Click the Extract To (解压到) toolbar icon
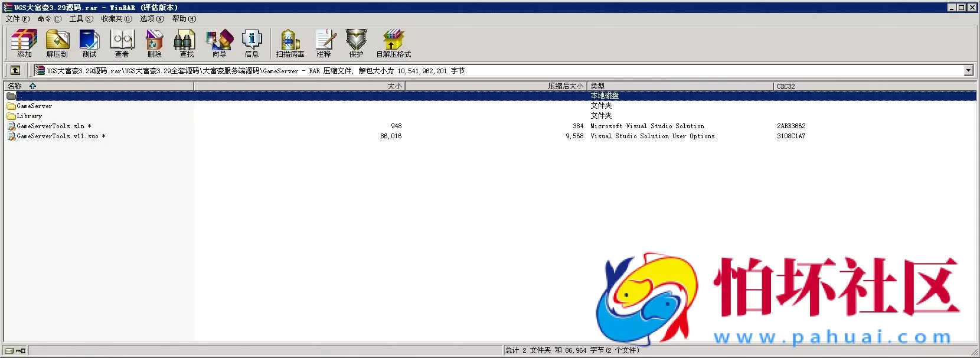Screen dimensions: 980x358 [x=57, y=44]
